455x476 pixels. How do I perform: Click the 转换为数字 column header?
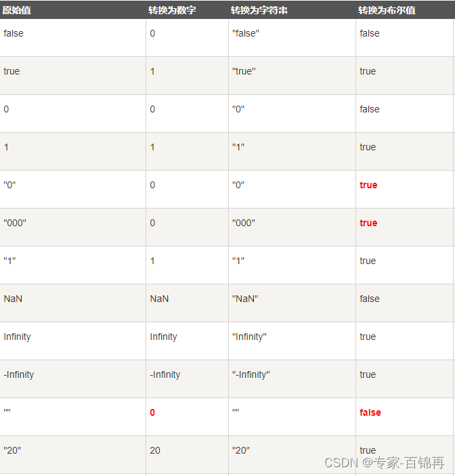click(172, 10)
